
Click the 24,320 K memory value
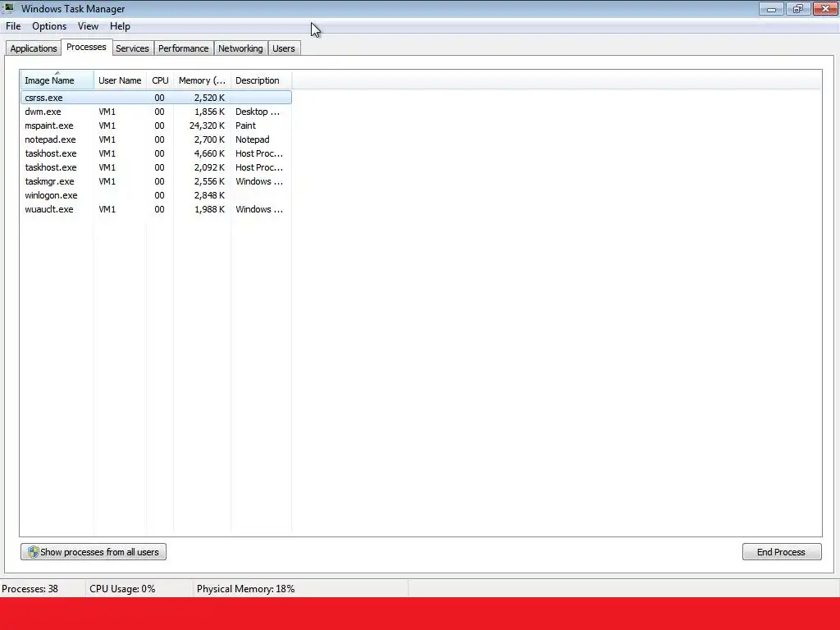[x=207, y=126]
